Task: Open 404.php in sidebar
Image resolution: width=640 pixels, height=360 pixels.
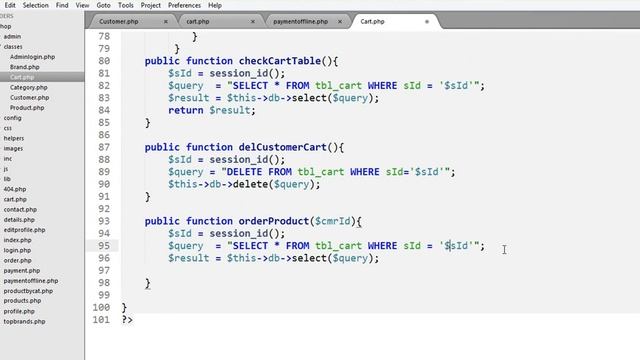Action: pyautogui.click(x=15, y=189)
